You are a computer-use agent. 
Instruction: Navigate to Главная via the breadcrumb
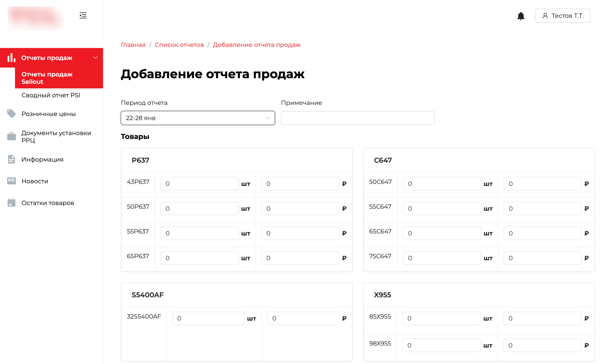coord(133,44)
